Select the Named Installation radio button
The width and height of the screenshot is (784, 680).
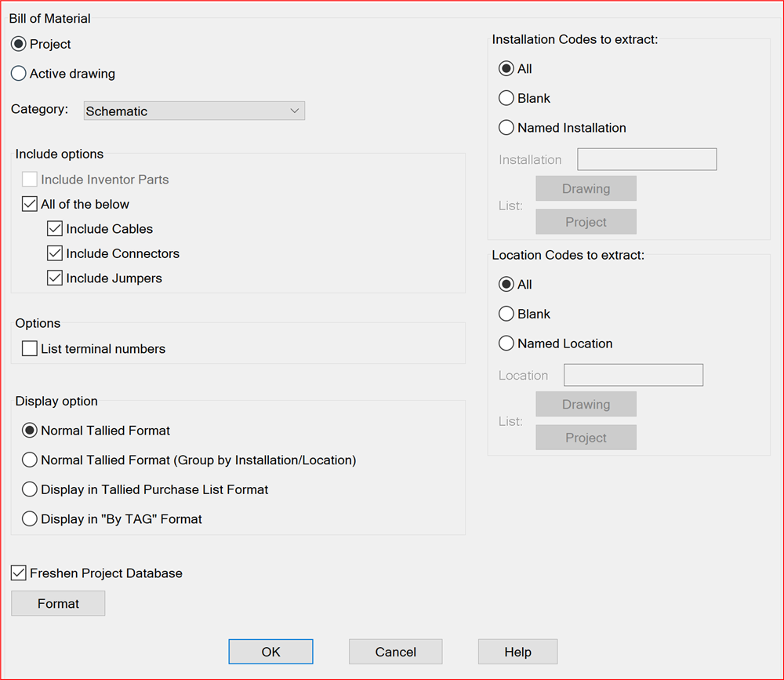pyautogui.click(x=506, y=128)
